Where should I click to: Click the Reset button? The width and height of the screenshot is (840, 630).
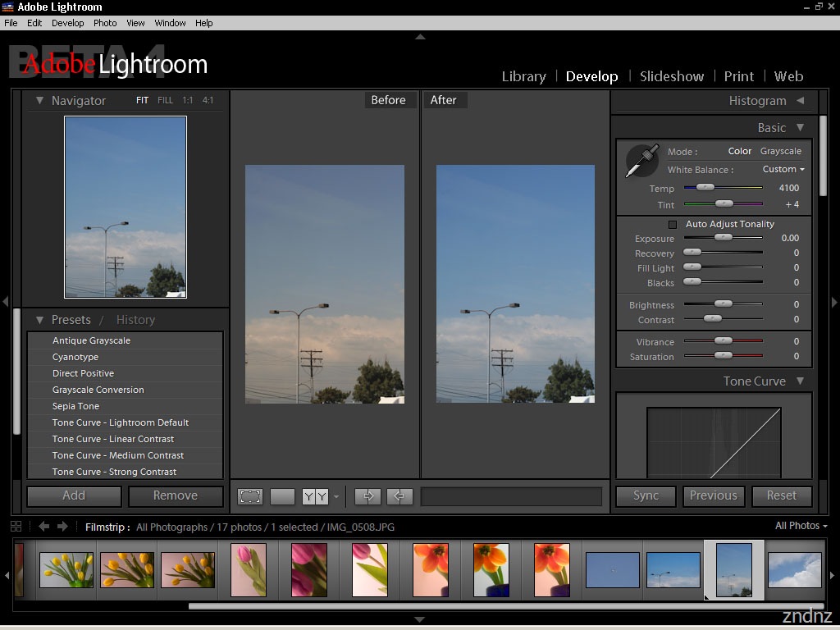point(782,496)
